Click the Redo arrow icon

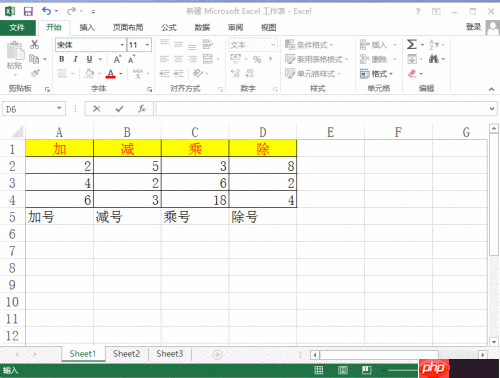click(x=71, y=11)
